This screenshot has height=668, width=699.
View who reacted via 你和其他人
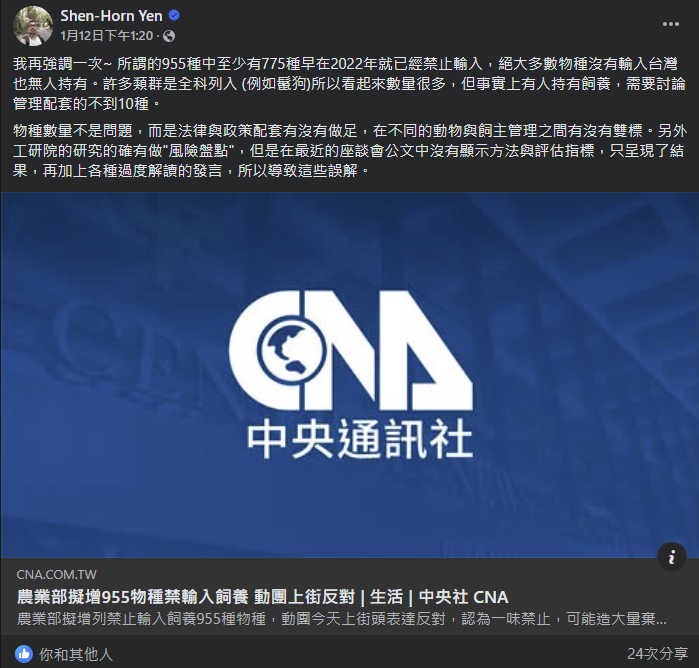pos(76,654)
